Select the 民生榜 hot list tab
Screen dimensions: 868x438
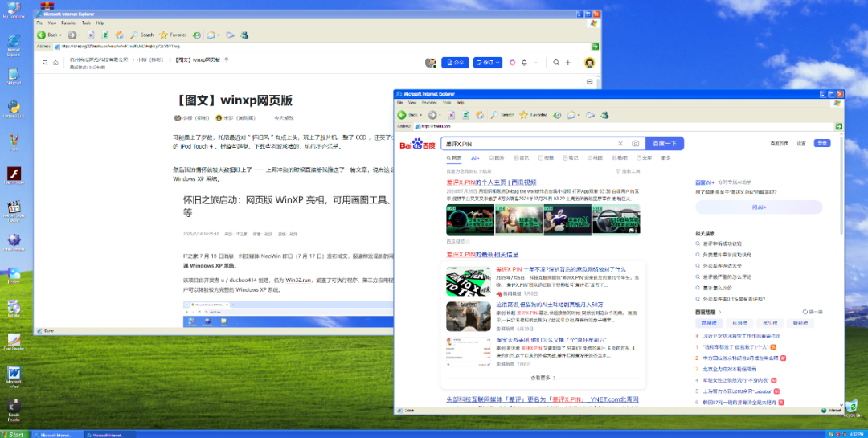point(769,323)
